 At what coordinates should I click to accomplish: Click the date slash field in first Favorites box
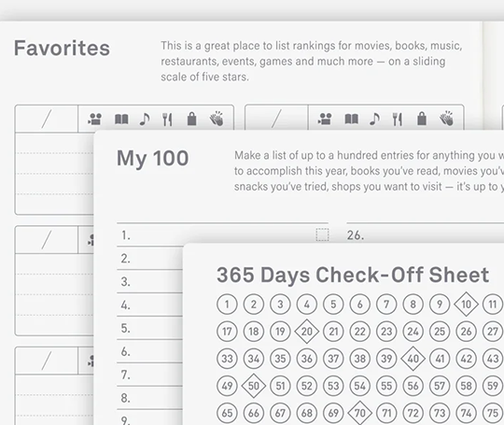[x=47, y=119]
